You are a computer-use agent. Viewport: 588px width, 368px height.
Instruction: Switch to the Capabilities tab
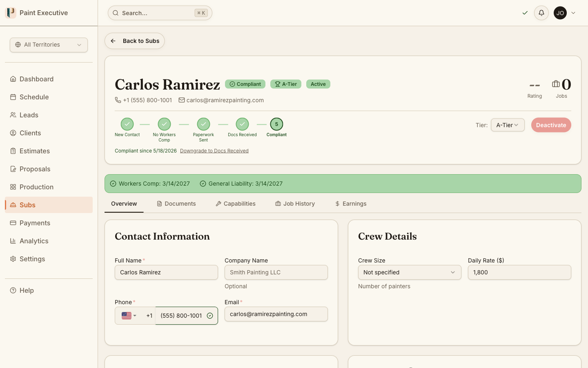pos(236,204)
